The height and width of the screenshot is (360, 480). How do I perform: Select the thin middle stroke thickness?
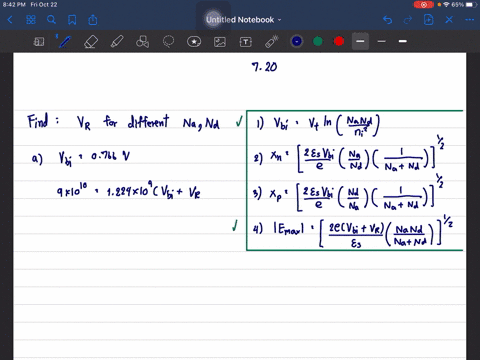pos(382,41)
